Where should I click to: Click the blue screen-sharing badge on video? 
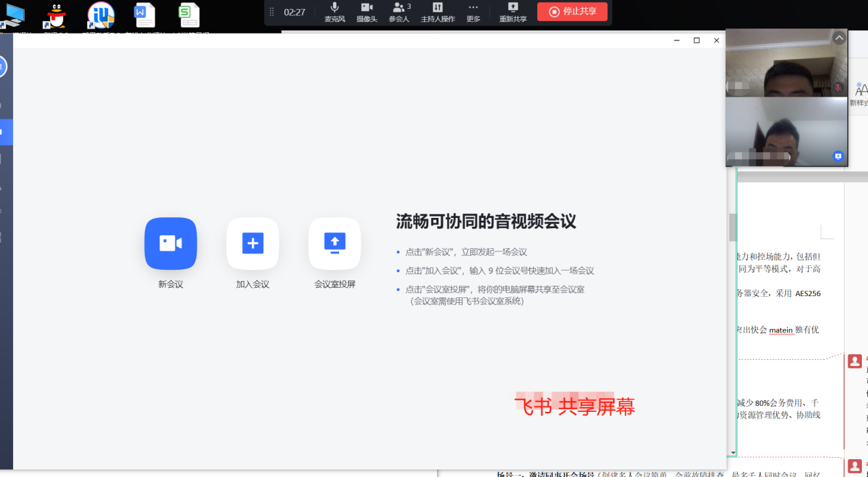[838, 156]
